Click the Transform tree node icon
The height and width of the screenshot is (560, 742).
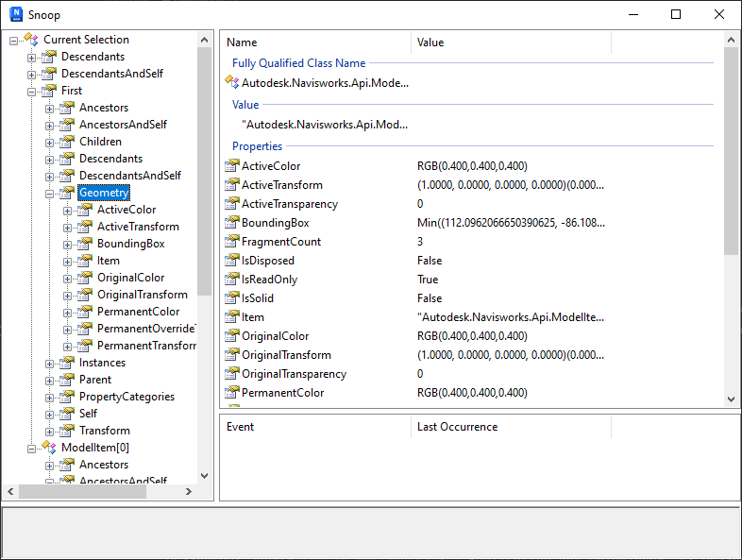tap(67, 431)
